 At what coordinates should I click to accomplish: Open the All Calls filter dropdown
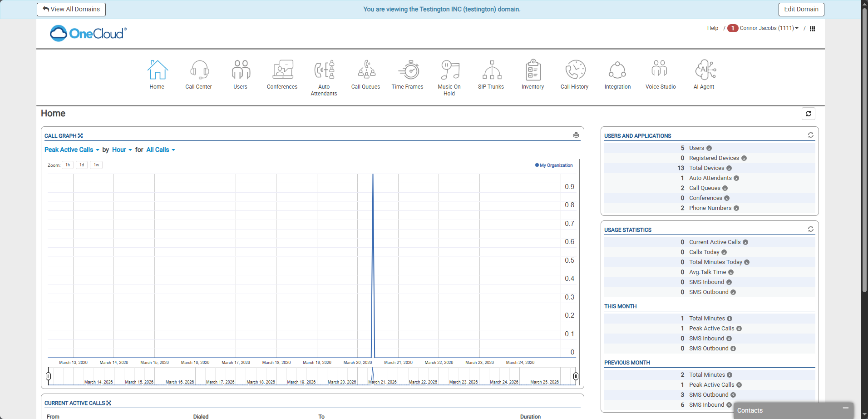coord(160,150)
